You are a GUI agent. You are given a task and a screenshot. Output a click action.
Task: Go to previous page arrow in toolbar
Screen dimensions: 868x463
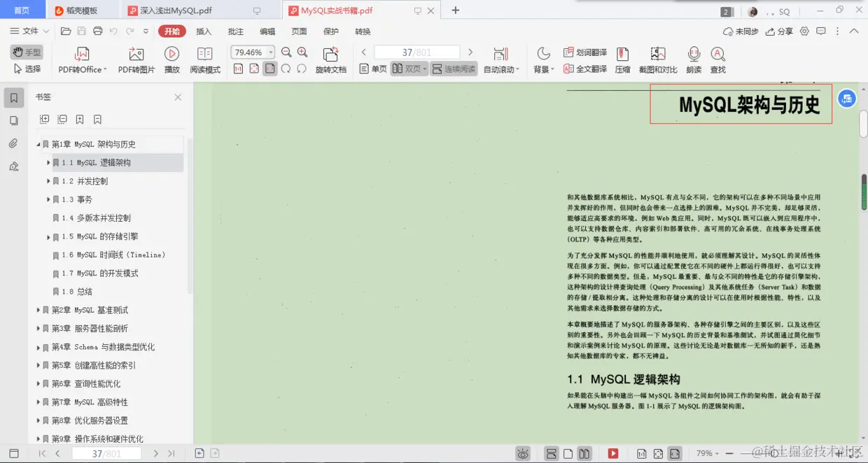click(364, 52)
